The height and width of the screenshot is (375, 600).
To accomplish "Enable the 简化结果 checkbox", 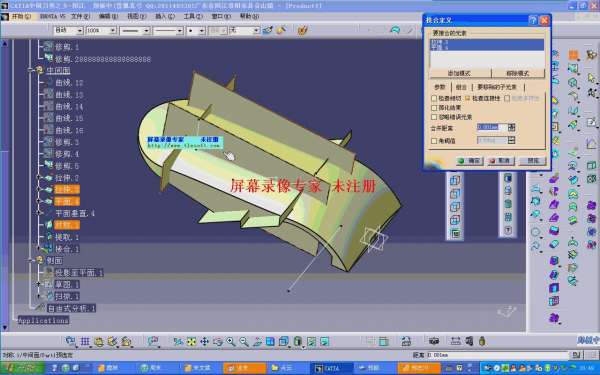I will coord(434,108).
